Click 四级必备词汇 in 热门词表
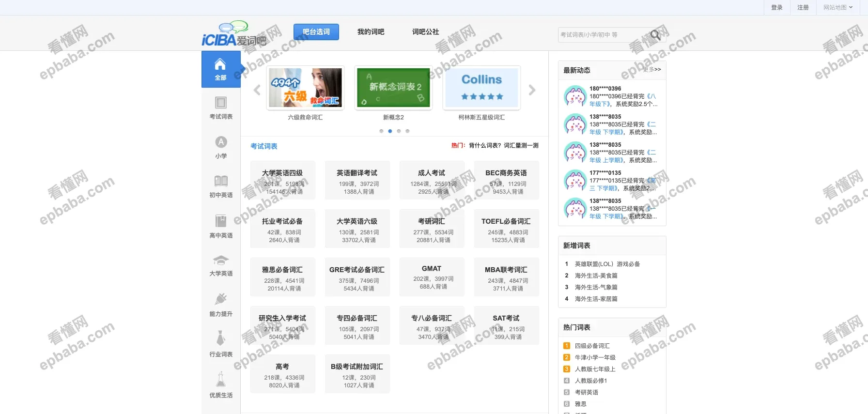This screenshot has width=868, height=414. pos(592,346)
